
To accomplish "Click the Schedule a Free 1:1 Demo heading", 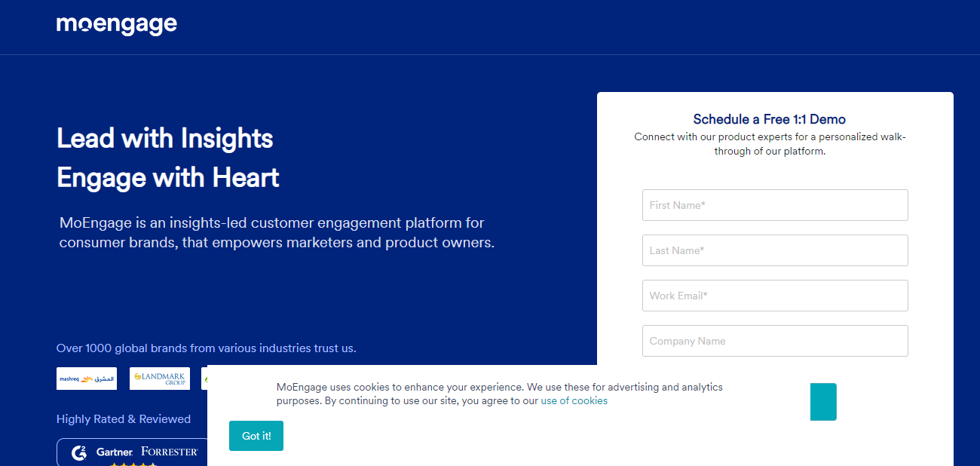I will [x=769, y=119].
